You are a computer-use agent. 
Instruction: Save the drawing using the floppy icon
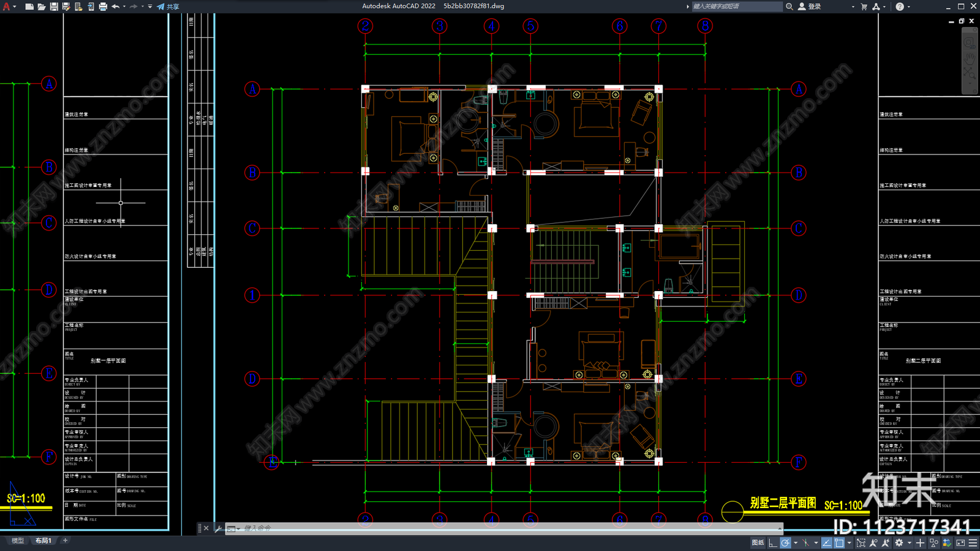(53, 6)
